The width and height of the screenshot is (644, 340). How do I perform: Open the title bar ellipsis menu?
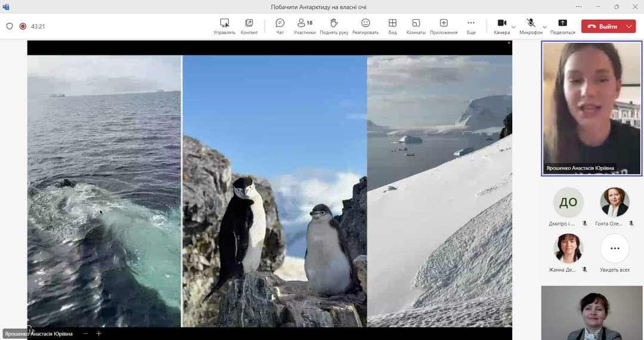click(579, 7)
